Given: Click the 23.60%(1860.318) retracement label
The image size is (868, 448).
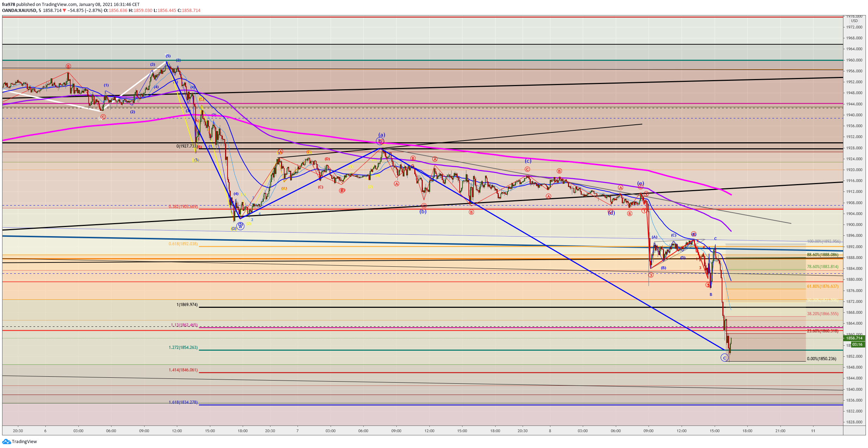Looking at the screenshot, I should [823, 331].
